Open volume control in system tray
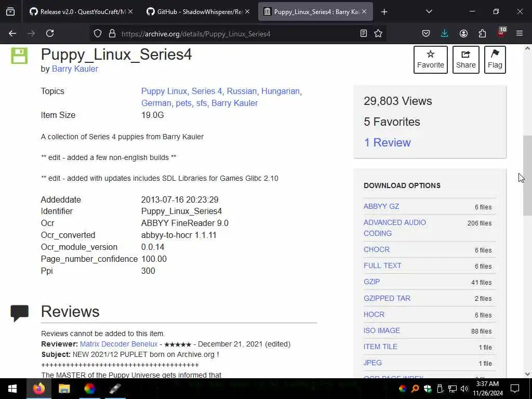The image size is (532, 399). 464,389
